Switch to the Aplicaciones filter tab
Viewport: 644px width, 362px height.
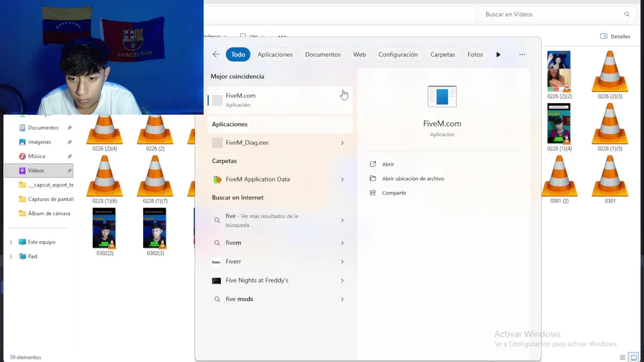click(x=275, y=54)
